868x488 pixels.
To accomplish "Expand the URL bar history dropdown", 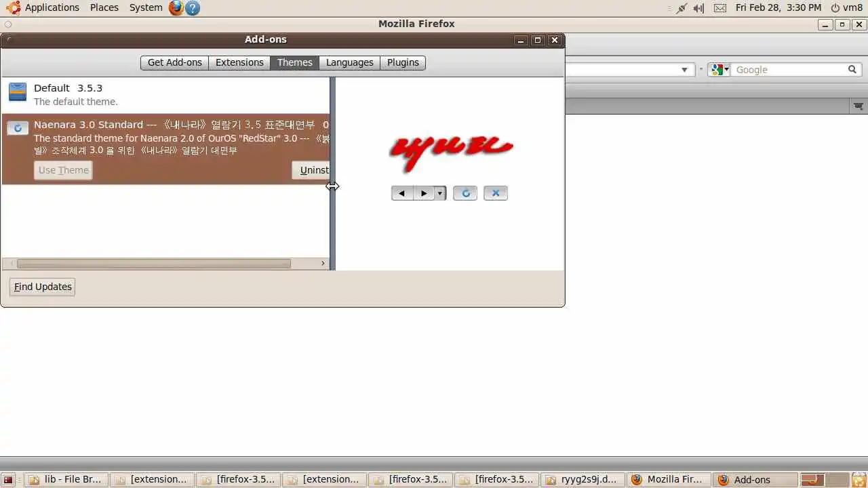I will point(684,69).
